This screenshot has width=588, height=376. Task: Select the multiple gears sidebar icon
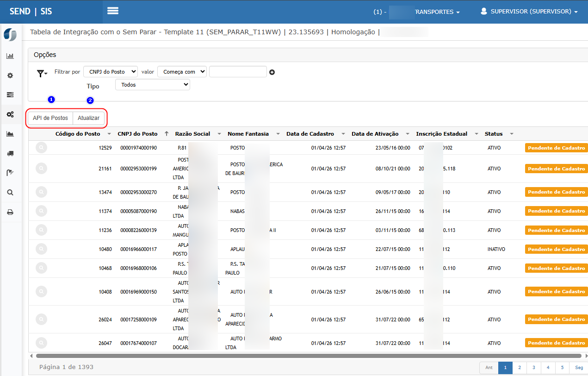pyautogui.click(x=10, y=114)
